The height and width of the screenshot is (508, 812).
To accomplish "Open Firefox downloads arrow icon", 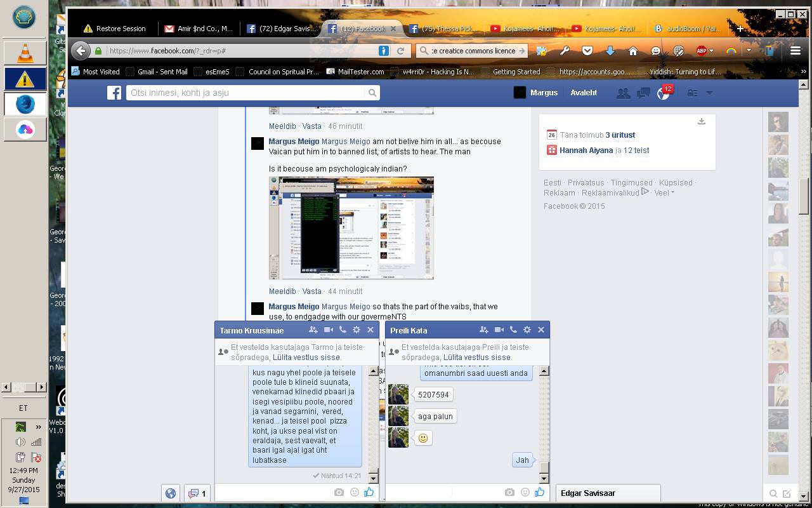I will (x=610, y=51).
